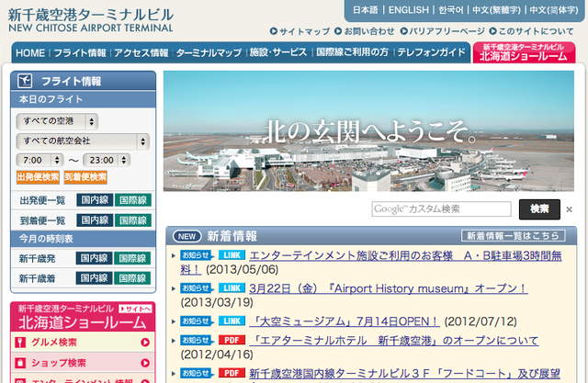This screenshot has height=383, width=588.
Task: Click 国内線 button in 到着便一覧 row
Action: (95, 220)
